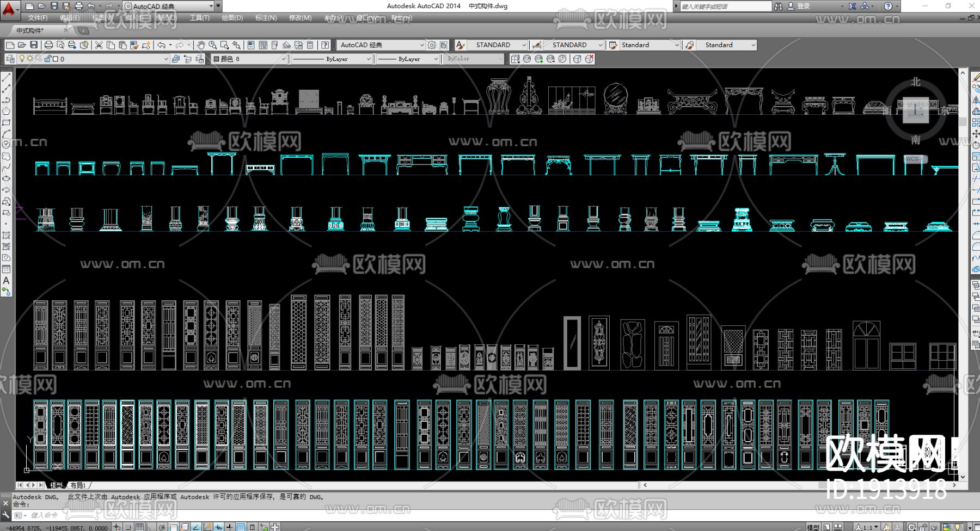The image size is (980, 531).
Task: Open the ByLayer linetype dropdown
Action: click(332, 59)
